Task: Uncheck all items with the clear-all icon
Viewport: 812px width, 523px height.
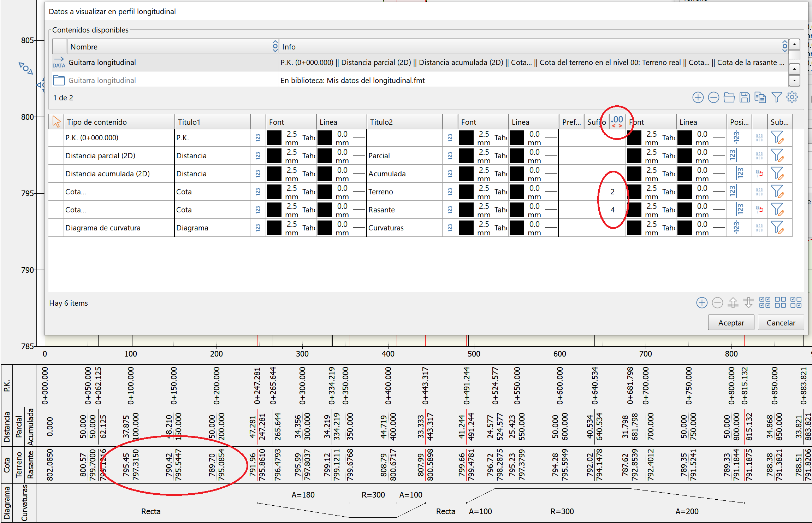Action: pyautogui.click(x=781, y=303)
